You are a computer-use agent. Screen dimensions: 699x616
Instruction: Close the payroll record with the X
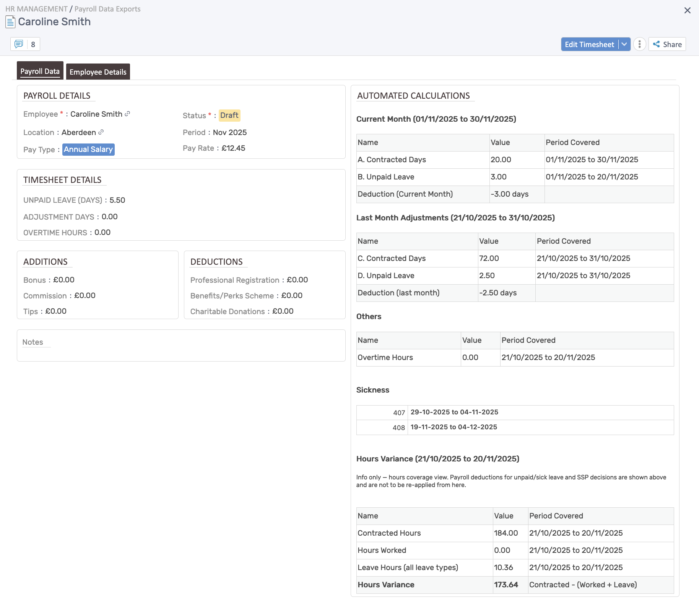pyautogui.click(x=688, y=10)
